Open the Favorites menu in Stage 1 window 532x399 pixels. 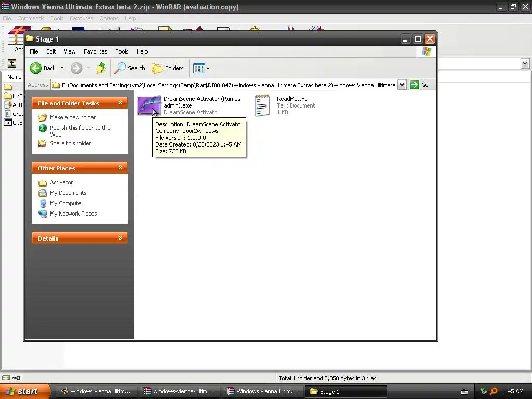[x=96, y=51]
